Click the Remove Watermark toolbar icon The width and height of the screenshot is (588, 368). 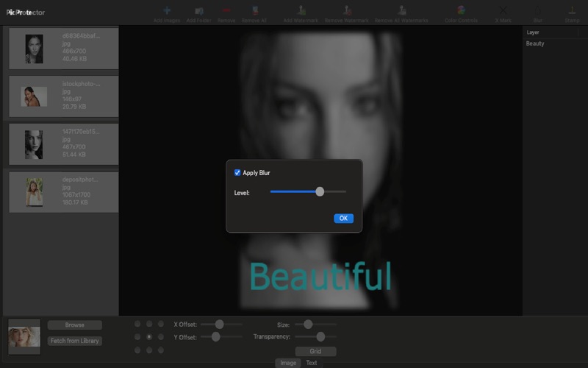pyautogui.click(x=346, y=11)
